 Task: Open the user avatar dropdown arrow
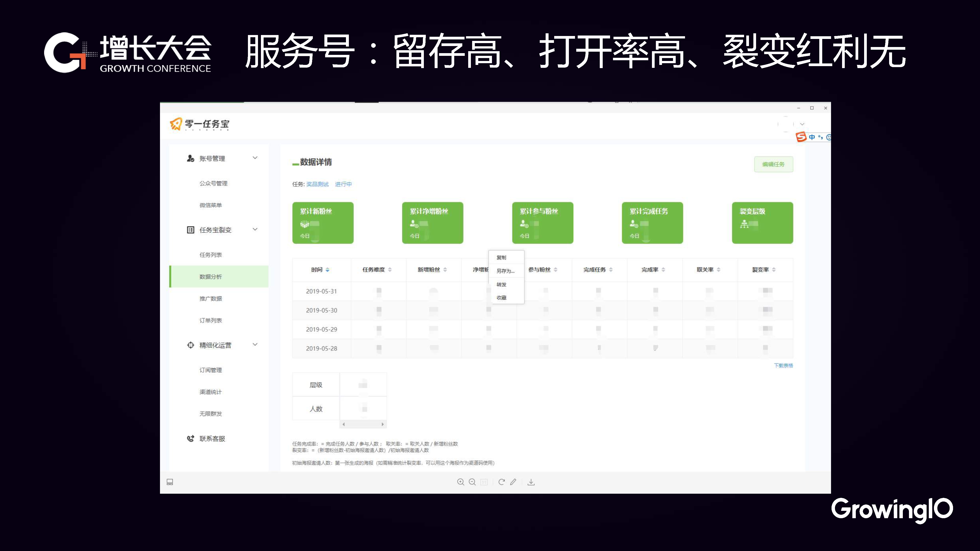(x=802, y=124)
